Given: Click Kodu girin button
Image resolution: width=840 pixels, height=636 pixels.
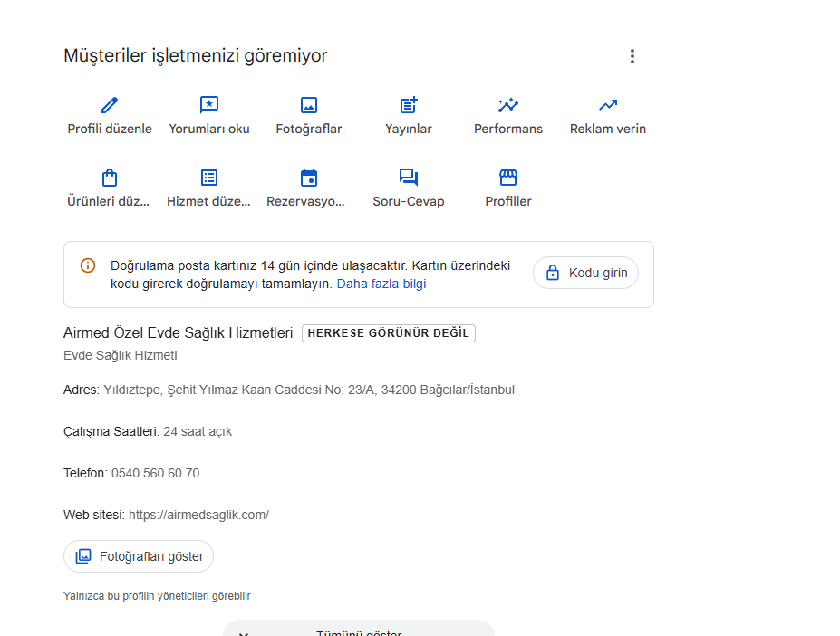Looking at the screenshot, I should (x=585, y=273).
